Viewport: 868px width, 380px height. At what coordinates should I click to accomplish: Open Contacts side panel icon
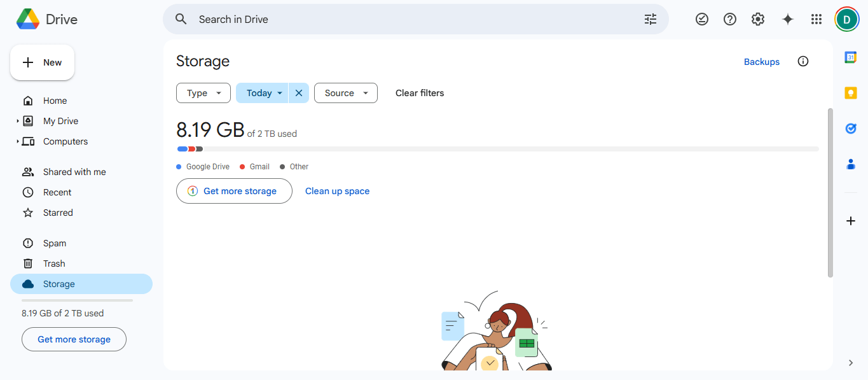[x=851, y=164]
